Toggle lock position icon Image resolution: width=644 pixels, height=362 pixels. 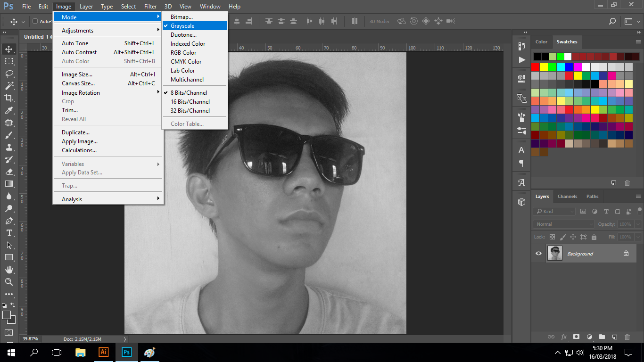tap(573, 237)
